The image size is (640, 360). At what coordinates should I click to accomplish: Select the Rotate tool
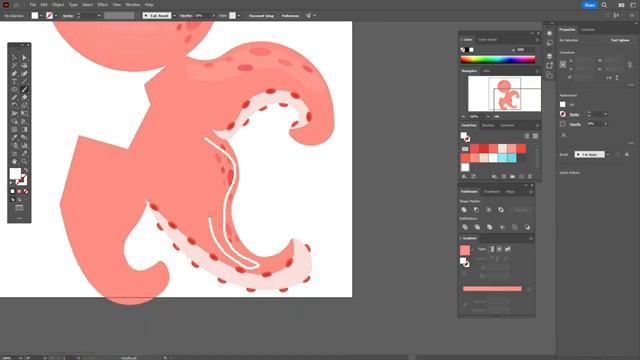tap(14, 105)
